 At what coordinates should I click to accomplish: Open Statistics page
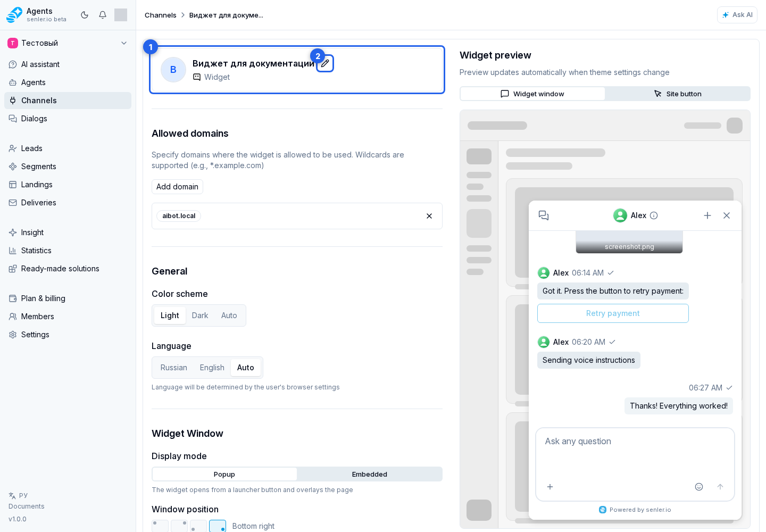(68, 251)
